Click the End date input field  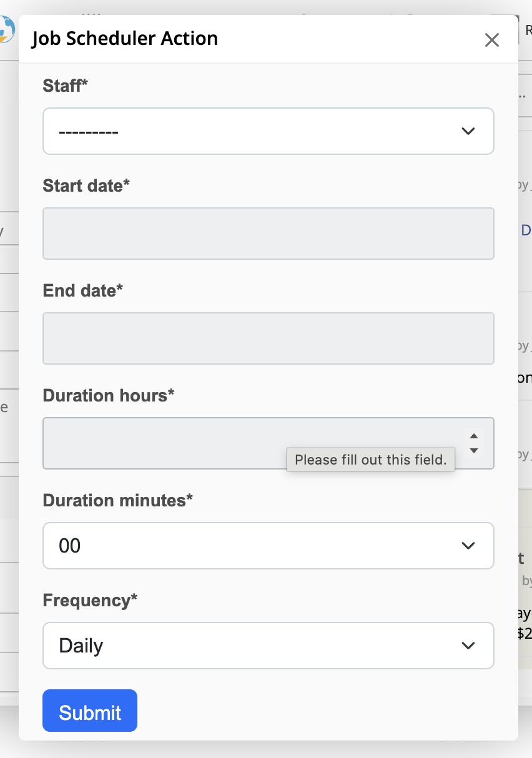pyautogui.click(x=268, y=338)
